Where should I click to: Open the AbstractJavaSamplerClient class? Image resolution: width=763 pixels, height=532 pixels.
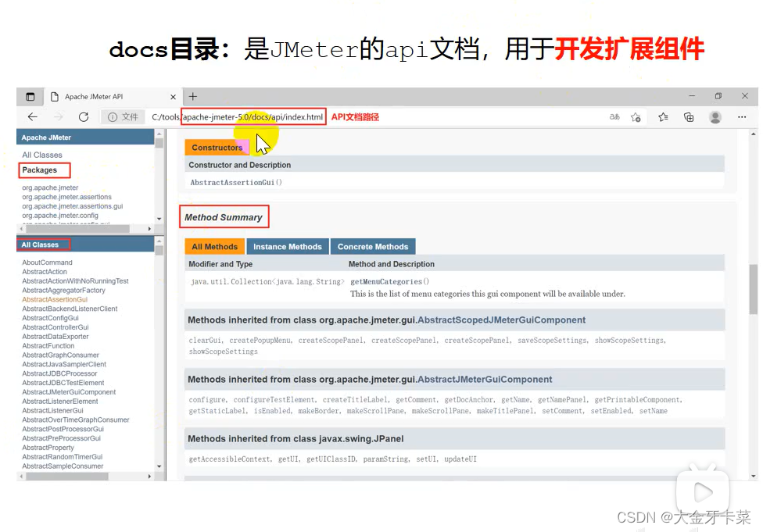(x=64, y=364)
